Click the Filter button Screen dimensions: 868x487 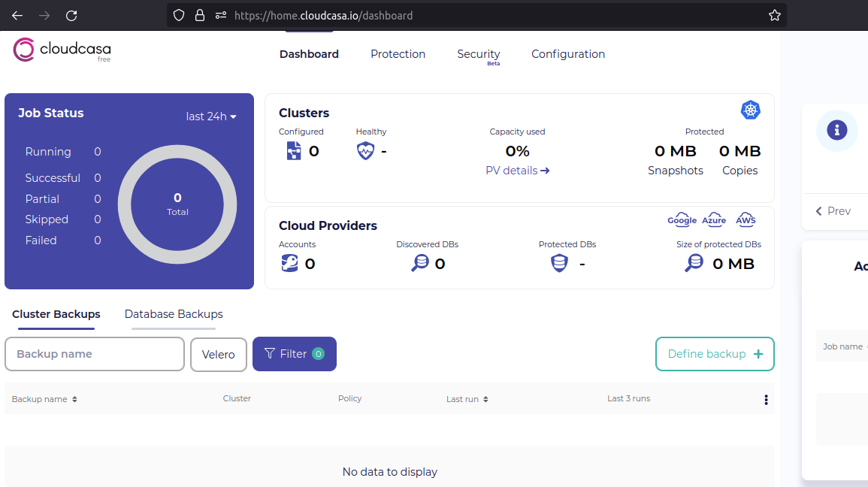coord(295,354)
